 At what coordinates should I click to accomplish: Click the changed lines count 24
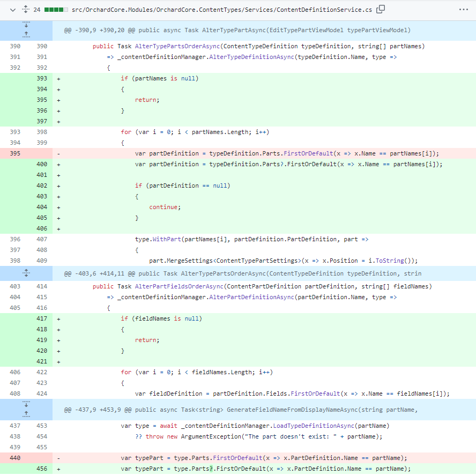pos(37,10)
